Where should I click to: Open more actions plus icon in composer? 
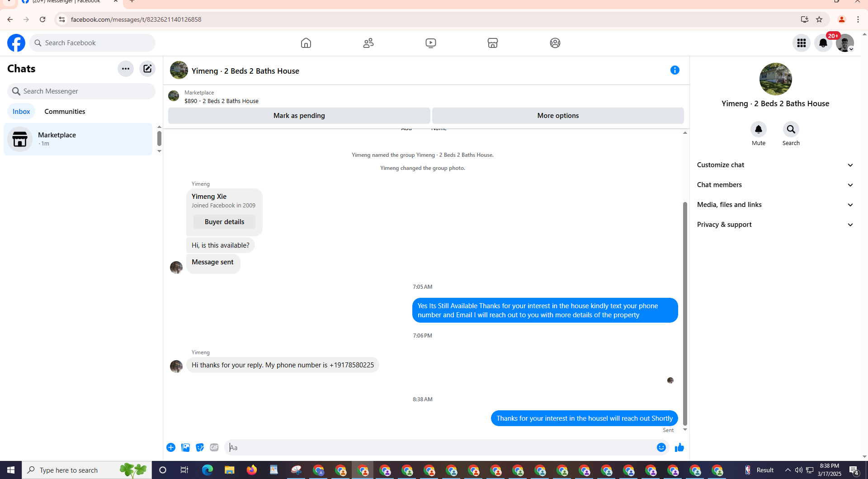(x=171, y=447)
